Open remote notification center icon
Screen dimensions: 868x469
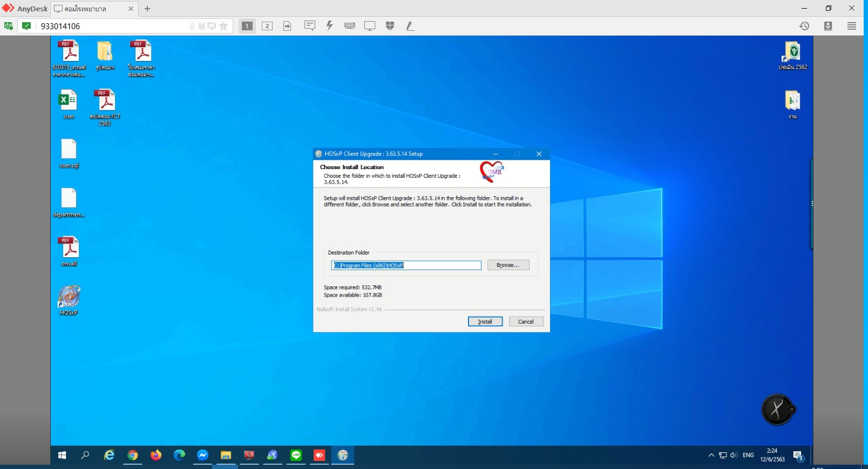coord(798,455)
